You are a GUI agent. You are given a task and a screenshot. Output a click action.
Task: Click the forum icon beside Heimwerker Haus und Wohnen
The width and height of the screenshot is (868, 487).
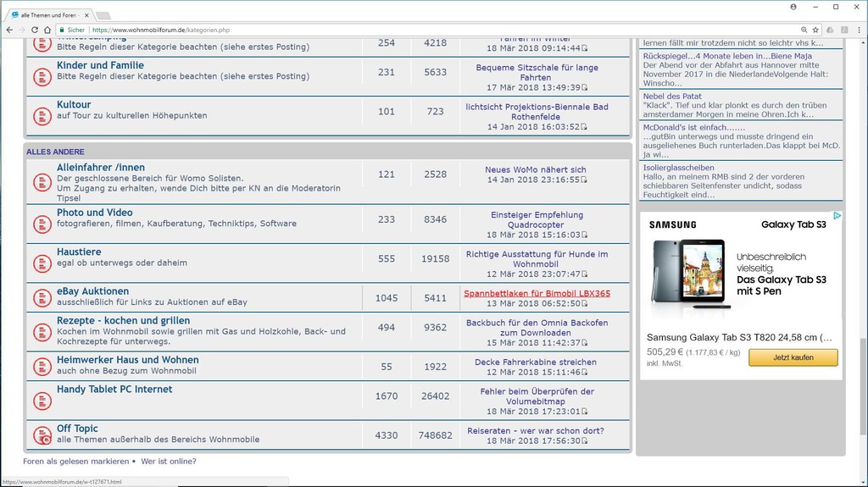pyautogui.click(x=42, y=367)
